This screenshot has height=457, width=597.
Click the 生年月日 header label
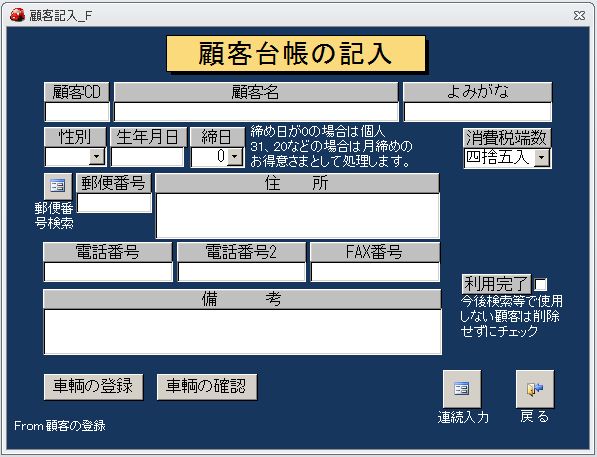coord(148,137)
